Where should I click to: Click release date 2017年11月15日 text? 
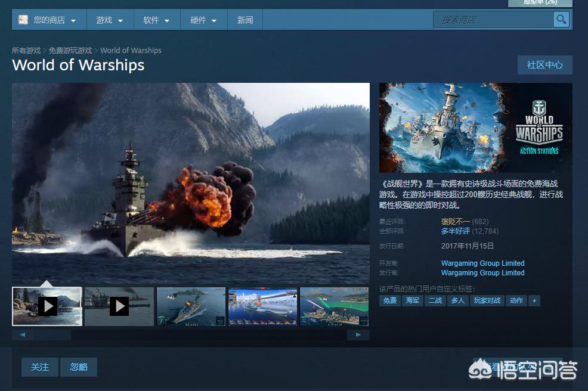click(x=468, y=246)
